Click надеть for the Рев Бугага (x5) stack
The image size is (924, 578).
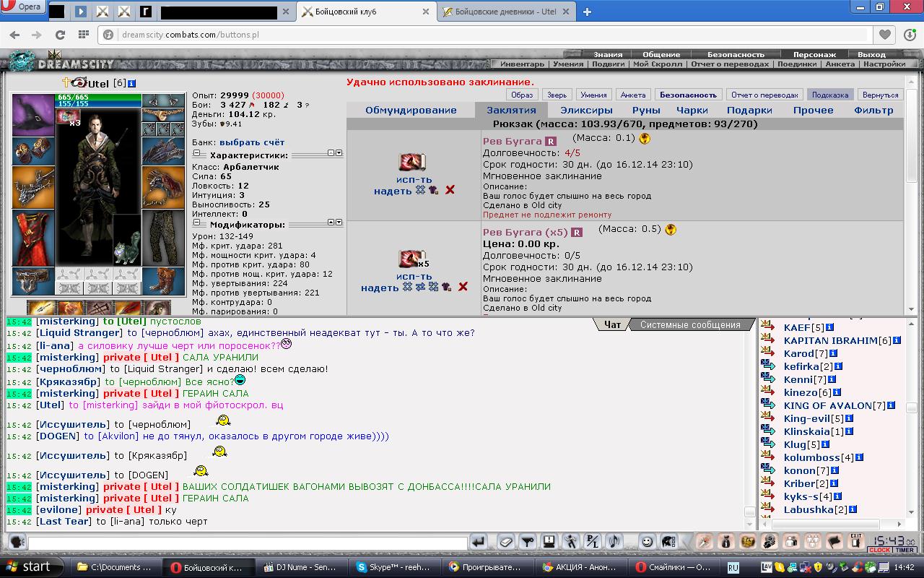(x=380, y=288)
